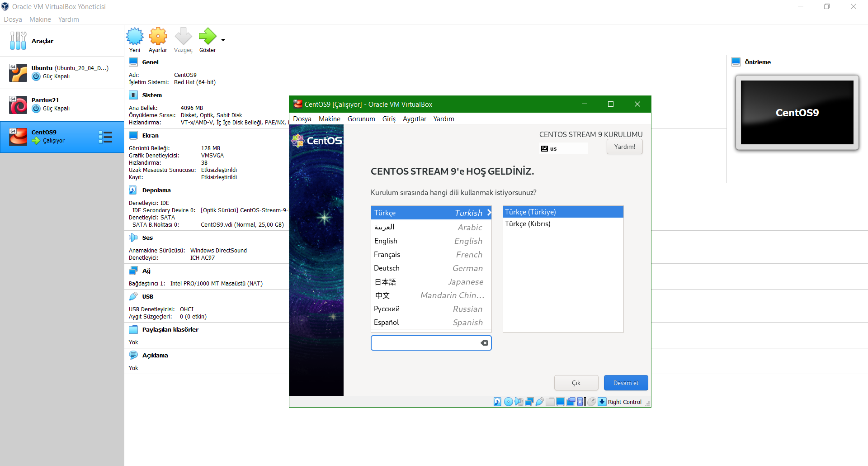Open the Ses section header
This screenshot has width=868, height=466.
(147, 238)
